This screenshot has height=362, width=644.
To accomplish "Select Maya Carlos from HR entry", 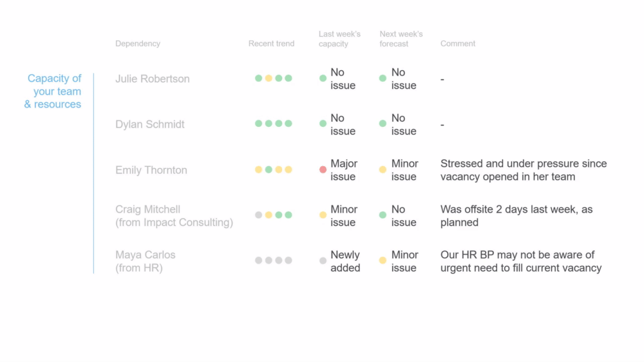I will click(146, 262).
